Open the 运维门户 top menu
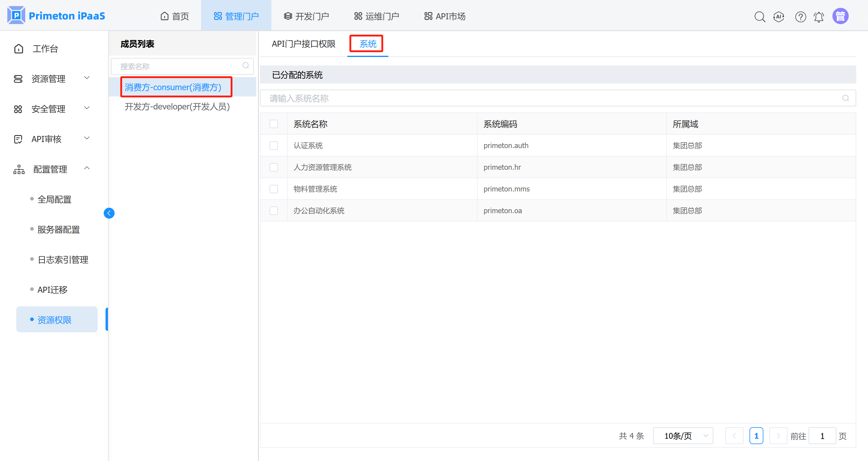This screenshot has height=461, width=868. 376,16
